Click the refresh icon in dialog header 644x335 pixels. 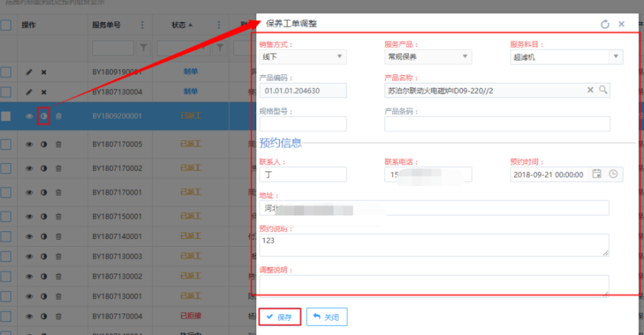(x=605, y=24)
